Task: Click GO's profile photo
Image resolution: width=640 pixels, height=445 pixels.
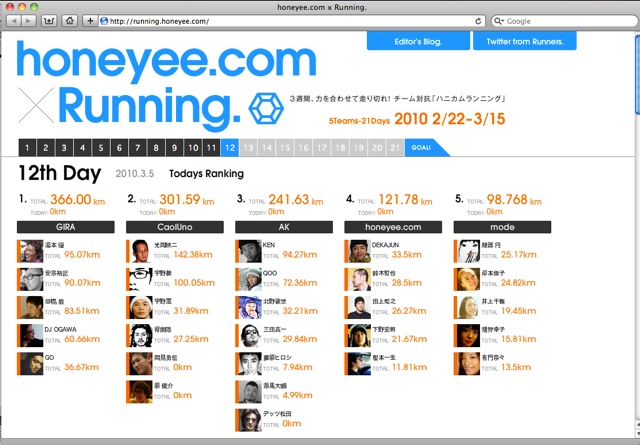Action: [x=31, y=364]
